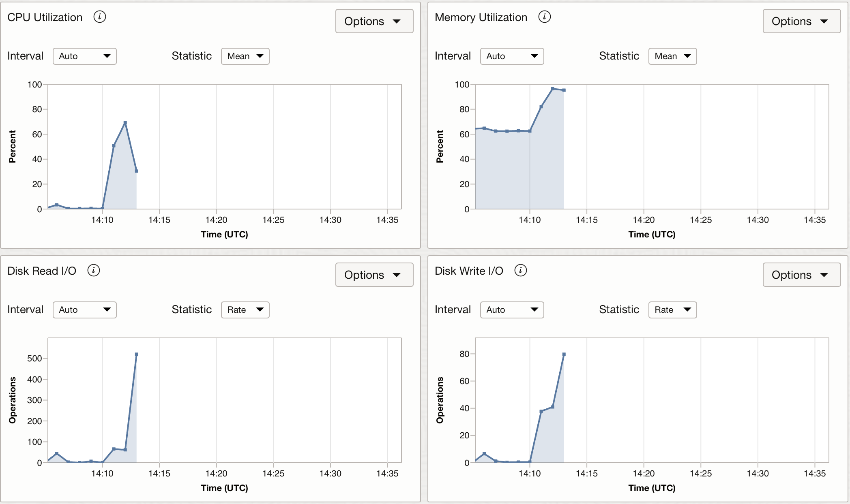Click the CPU Utilization info icon
850x504 pixels.
click(99, 17)
